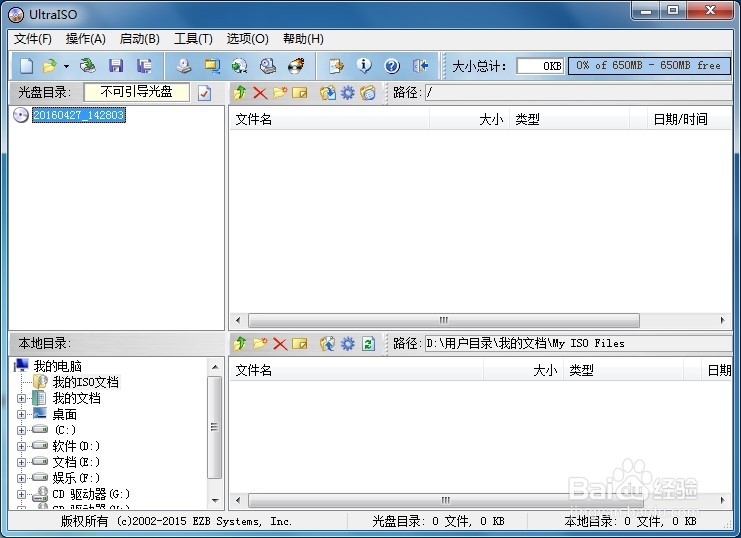
Task: Click local tree scrollbar up arrow
Action: pyautogui.click(x=215, y=367)
